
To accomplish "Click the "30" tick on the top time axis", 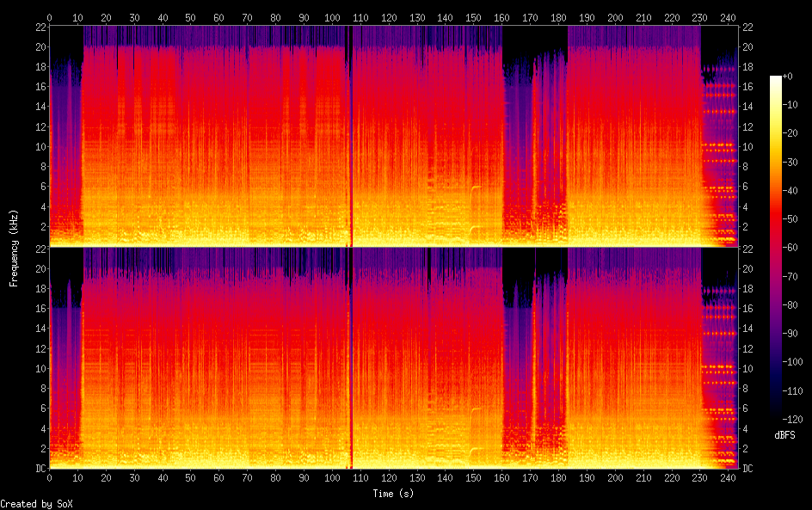I will coord(134,17).
